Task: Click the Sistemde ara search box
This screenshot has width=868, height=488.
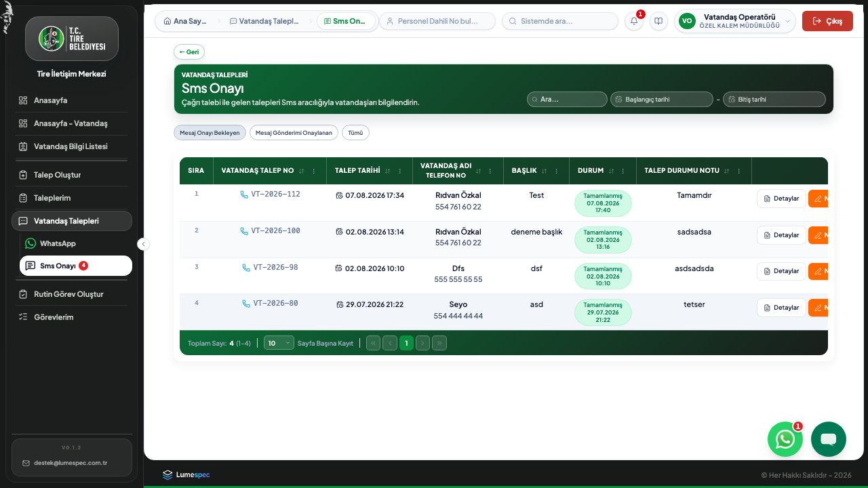Action: coord(560,21)
